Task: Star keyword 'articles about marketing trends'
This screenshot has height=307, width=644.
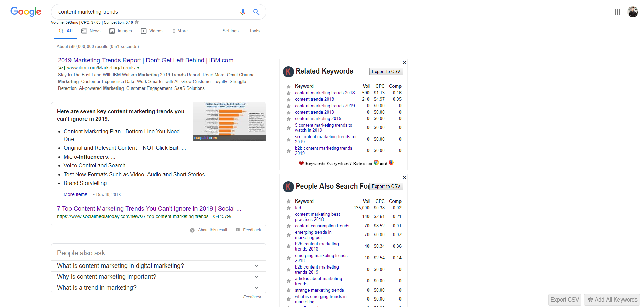Action: [289, 281]
